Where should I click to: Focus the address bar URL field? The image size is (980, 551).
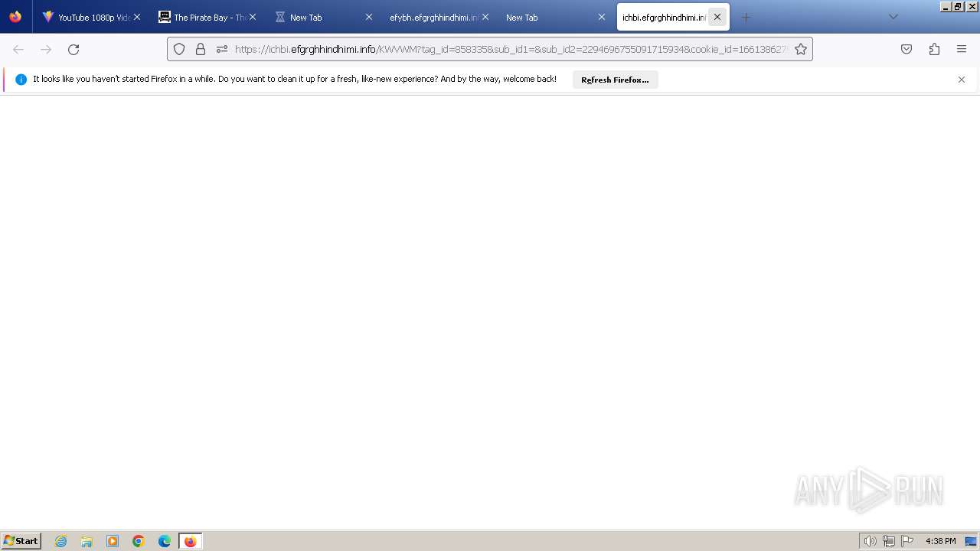(511, 49)
